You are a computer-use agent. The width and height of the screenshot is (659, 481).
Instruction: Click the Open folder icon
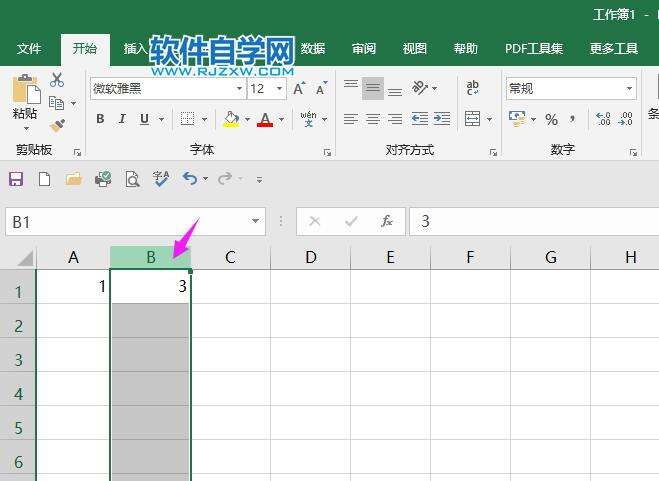tap(74, 179)
